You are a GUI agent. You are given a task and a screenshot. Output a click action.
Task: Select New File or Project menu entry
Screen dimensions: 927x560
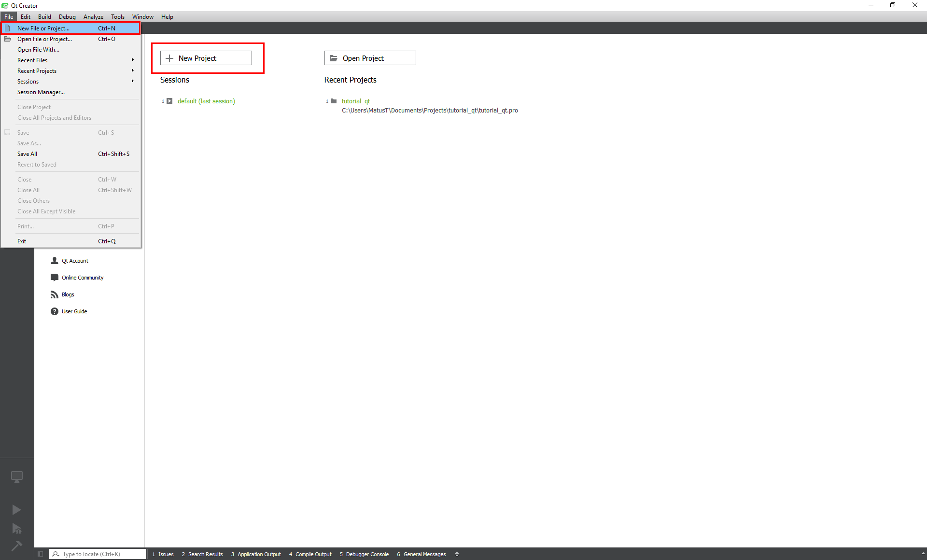(70, 28)
